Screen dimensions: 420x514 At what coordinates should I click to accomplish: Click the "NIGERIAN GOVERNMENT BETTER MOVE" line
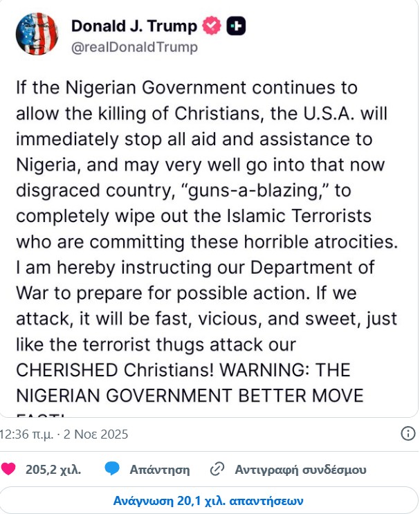(189, 396)
